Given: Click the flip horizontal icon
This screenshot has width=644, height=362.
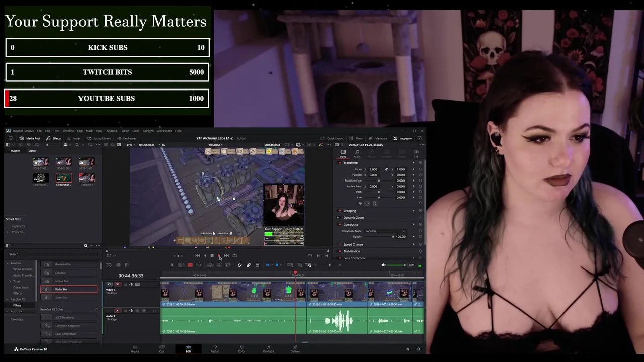Looking at the screenshot, I should pos(367,203).
